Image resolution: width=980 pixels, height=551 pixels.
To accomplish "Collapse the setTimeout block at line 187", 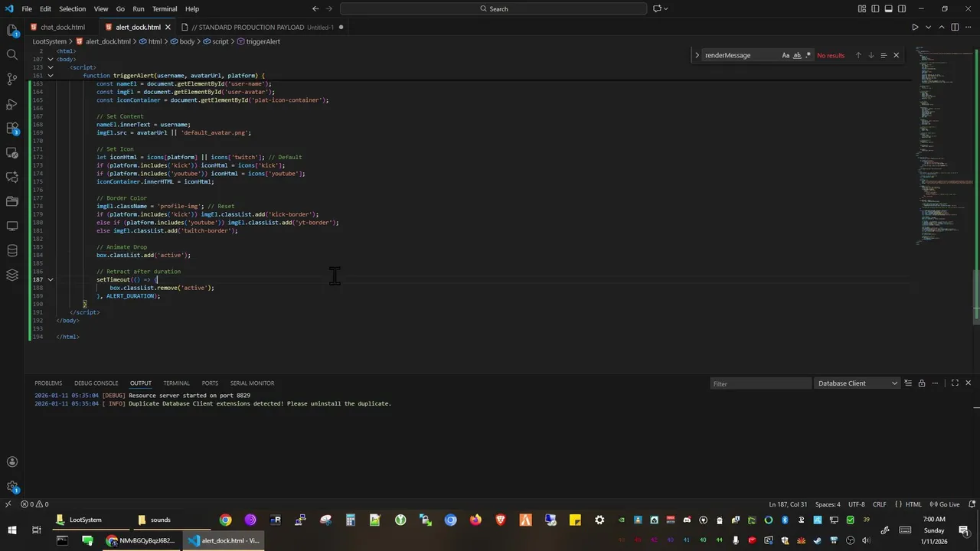I will coord(50,279).
